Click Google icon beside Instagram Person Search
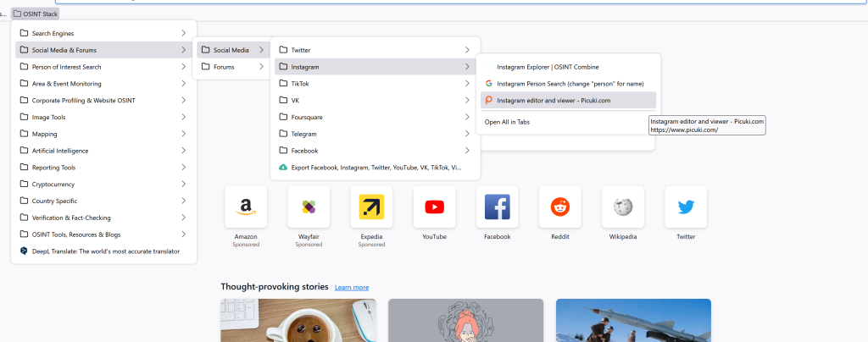This screenshot has width=868, height=342. [x=489, y=84]
